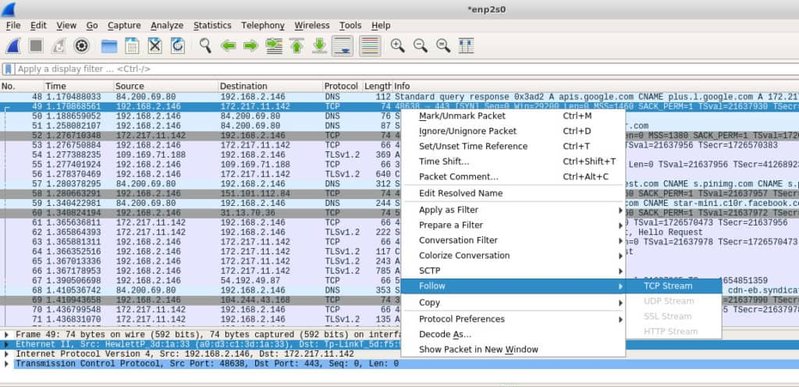This screenshot has height=387, width=799.
Task: Expand Internet Protocol Version 4 details
Action: [x=7, y=354]
